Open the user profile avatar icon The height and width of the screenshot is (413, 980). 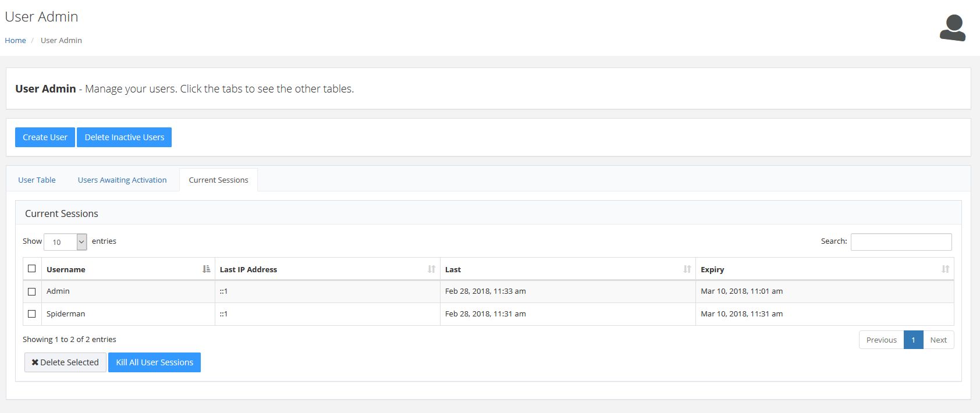tap(952, 28)
